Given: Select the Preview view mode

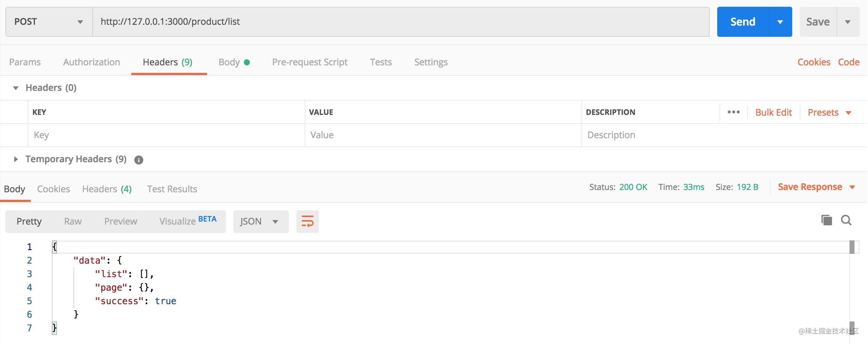Looking at the screenshot, I should coord(121,222).
